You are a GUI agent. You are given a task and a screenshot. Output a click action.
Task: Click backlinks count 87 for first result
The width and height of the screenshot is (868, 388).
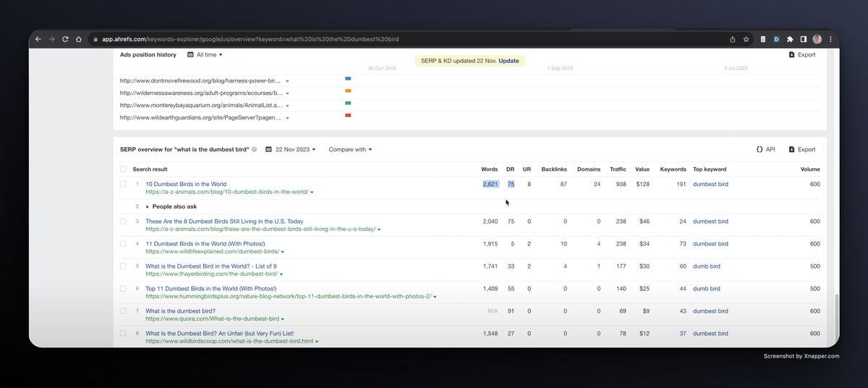click(x=563, y=185)
